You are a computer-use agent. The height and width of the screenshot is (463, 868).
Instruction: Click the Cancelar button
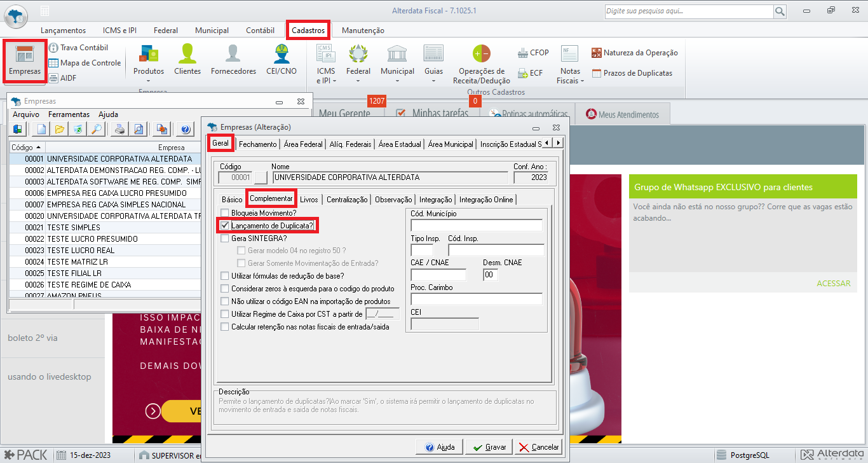click(538, 447)
